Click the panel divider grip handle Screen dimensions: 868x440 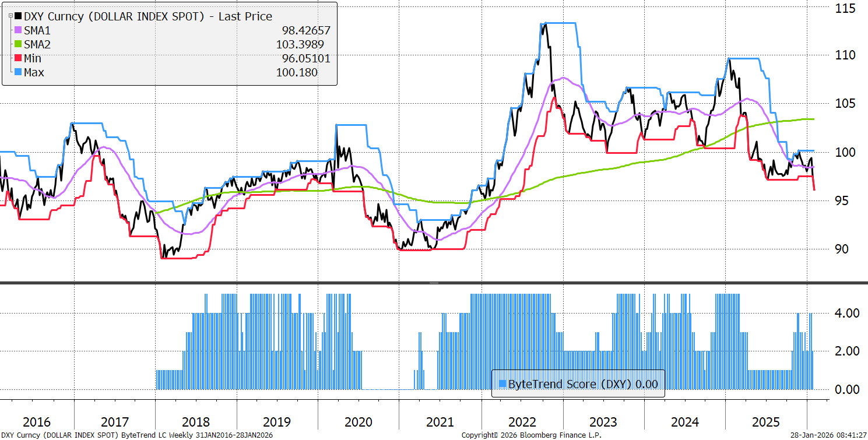tap(434, 283)
